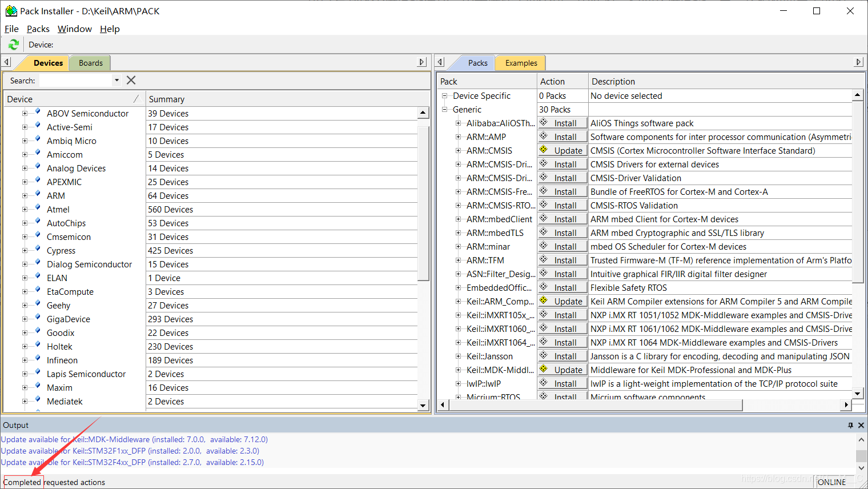
Task: Click the right arrow icon at Packs pane edge
Action: (x=858, y=62)
